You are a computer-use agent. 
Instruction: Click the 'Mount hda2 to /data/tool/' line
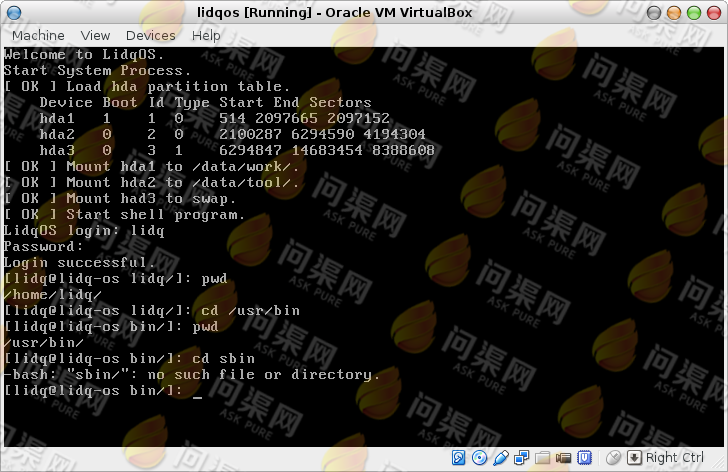[151, 182]
